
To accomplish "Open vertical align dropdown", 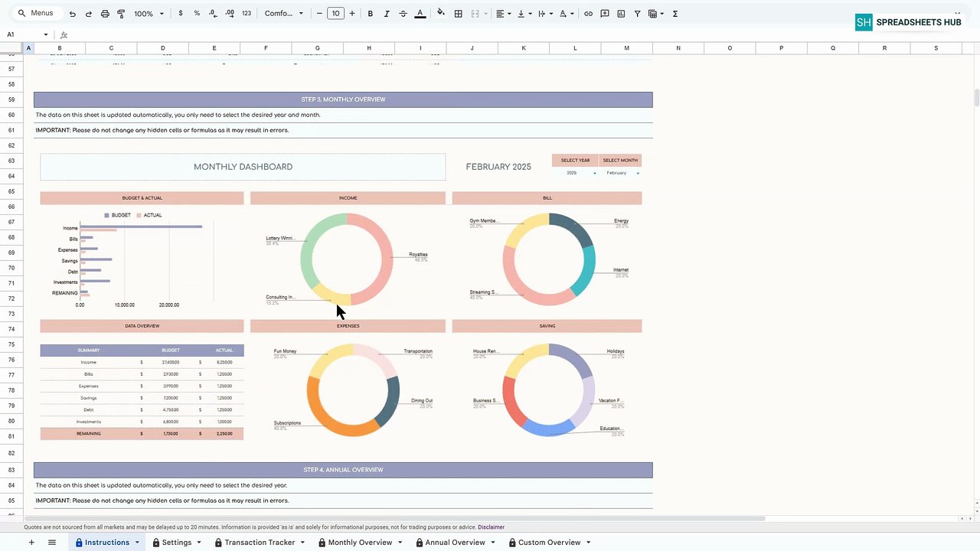I will (524, 14).
